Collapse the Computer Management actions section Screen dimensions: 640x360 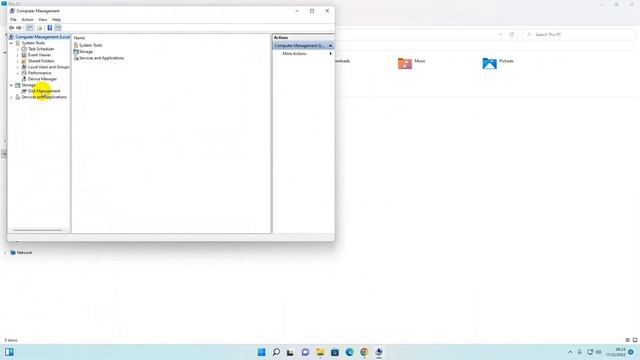click(x=330, y=46)
